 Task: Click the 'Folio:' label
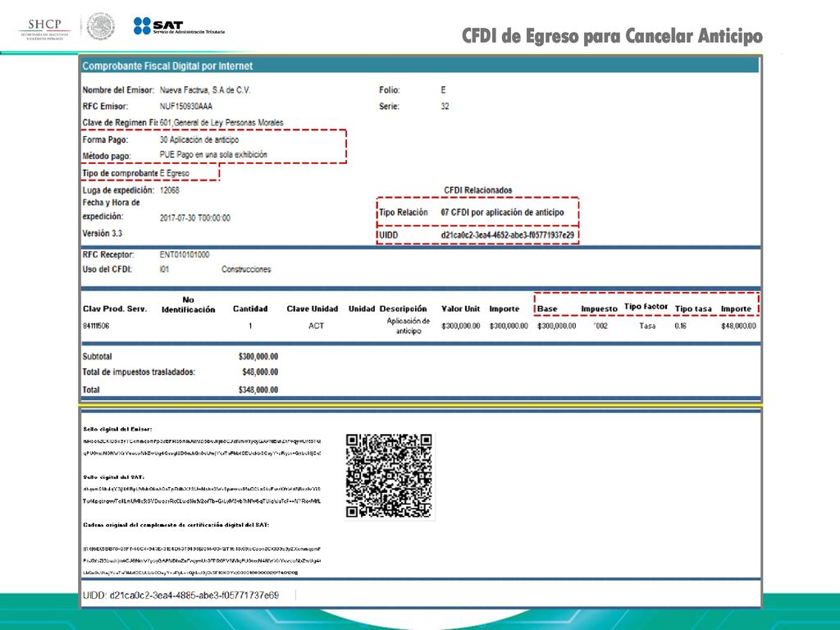(x=390, y=90)
